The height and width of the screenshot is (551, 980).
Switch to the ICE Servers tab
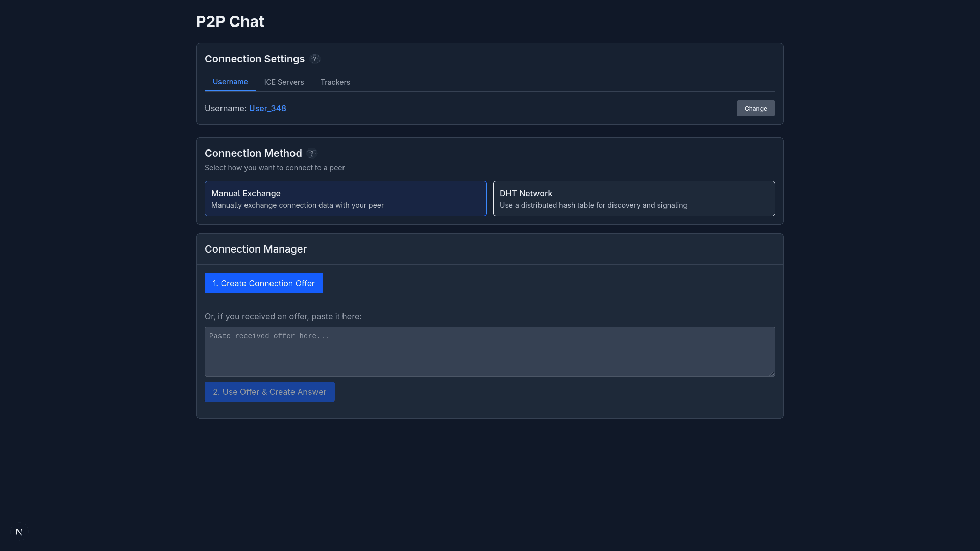pyautogui.click(x=284, y=82)
